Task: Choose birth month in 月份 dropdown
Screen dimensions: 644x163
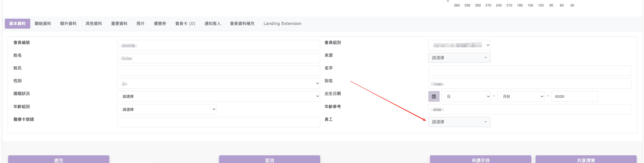Action: [521, 96]
